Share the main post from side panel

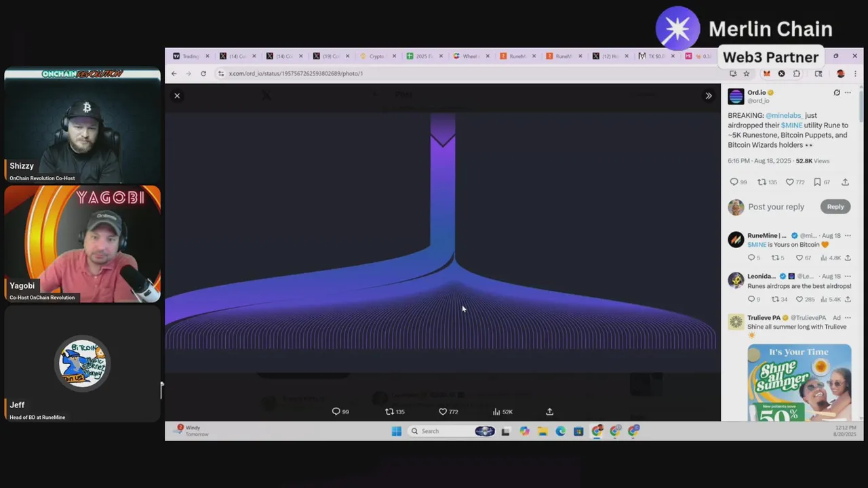845,182
